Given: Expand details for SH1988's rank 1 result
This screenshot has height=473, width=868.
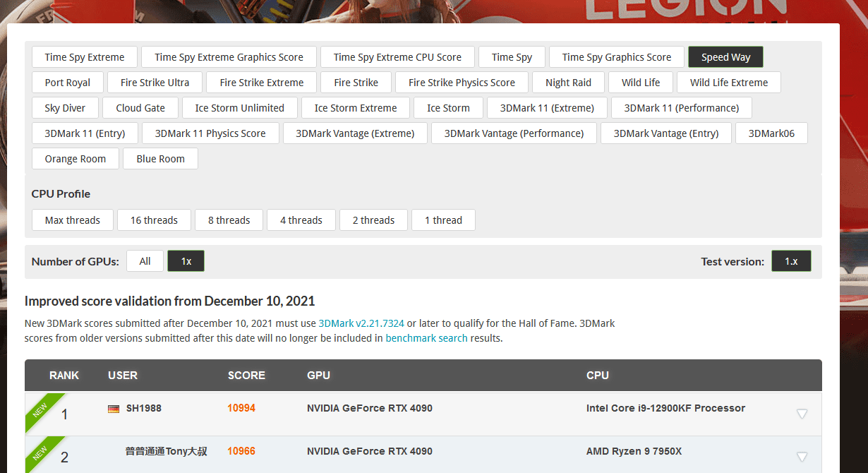Looking at the screenshot, I should click(x=802, y=414).
